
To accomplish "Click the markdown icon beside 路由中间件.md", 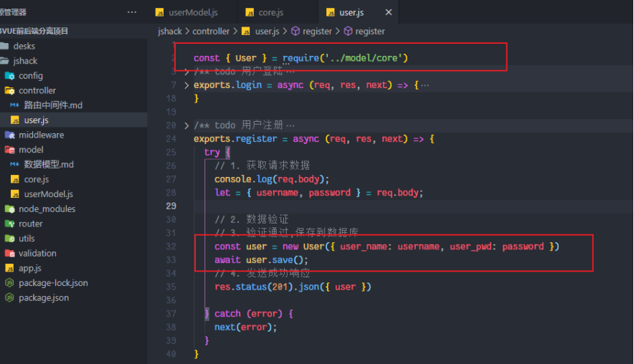I will (14, 105).
